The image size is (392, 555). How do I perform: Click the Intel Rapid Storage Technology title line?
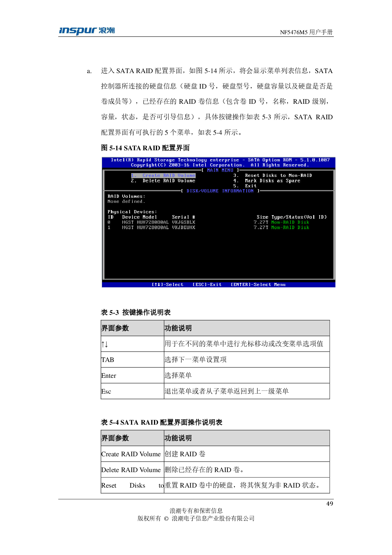[x=220, y=160]
